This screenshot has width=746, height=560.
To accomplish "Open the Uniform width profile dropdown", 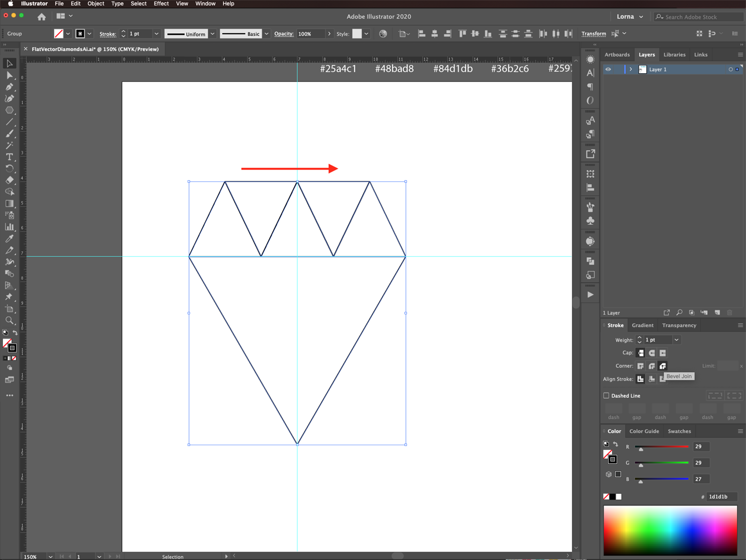I will [x=212, y=34].
